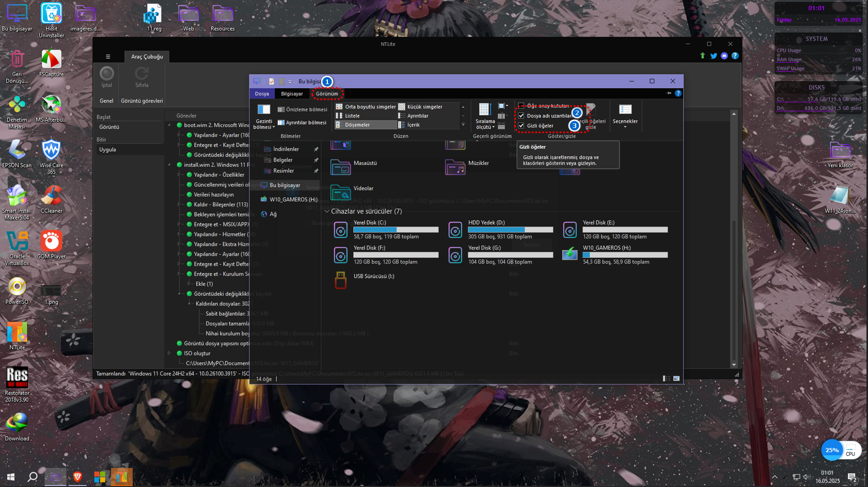Switch to details view in status bar
This screenshot has width=868, height=487.
[666, 379]
